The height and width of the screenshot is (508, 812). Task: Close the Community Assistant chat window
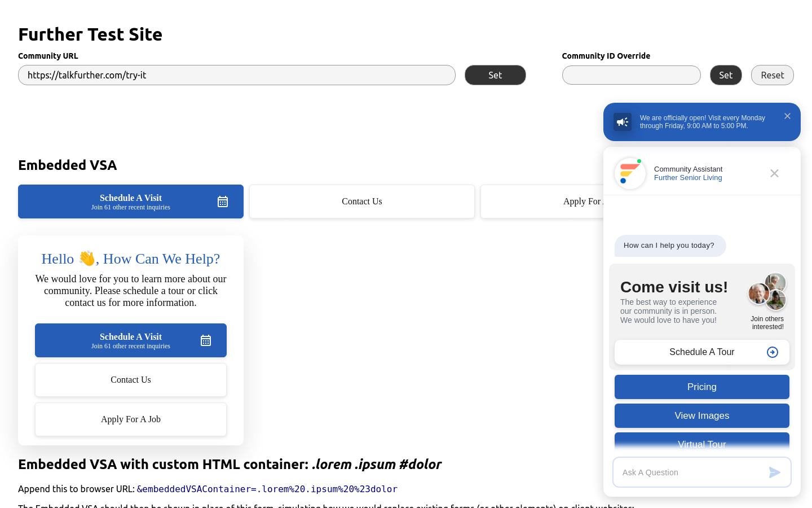tap(774, 173)
